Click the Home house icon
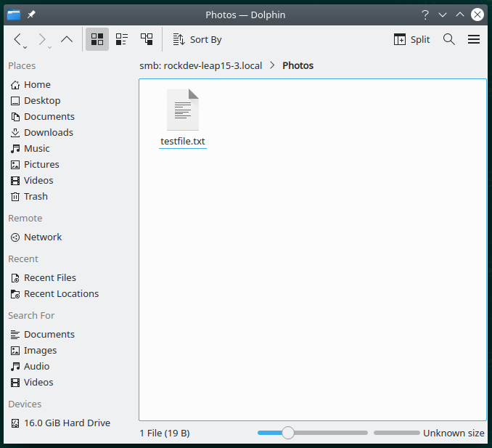Image resolution: width=492 pixels, height=448 pixels. click(x=15, y=85)
